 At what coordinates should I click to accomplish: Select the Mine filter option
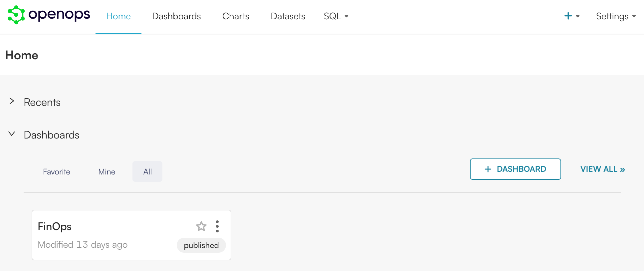coord(107,171)
